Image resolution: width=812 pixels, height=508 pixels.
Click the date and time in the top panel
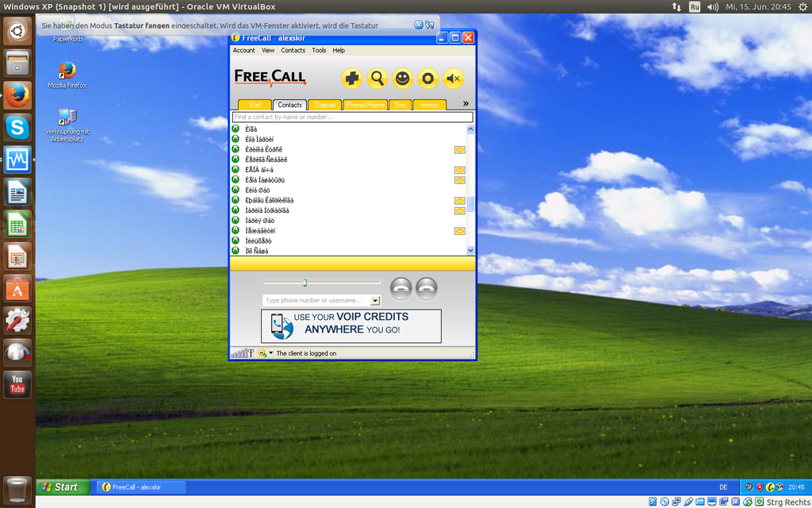pos(758,6)
